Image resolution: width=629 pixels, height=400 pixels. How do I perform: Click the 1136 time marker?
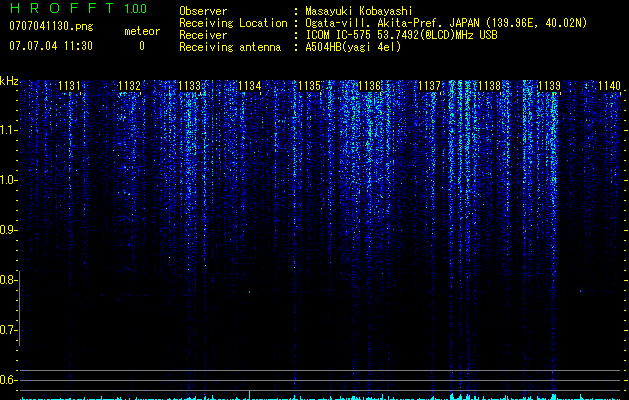click(369, 86)
